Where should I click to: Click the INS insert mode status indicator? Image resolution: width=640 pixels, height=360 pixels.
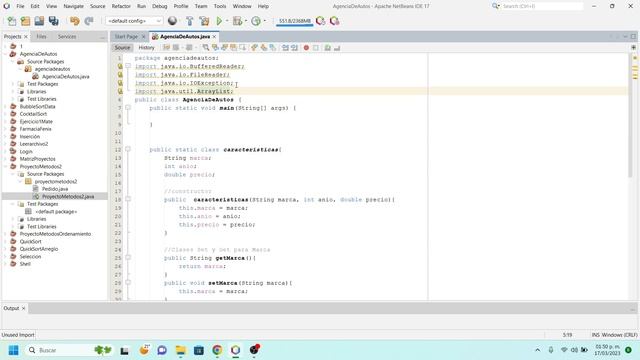pos(596,335)
